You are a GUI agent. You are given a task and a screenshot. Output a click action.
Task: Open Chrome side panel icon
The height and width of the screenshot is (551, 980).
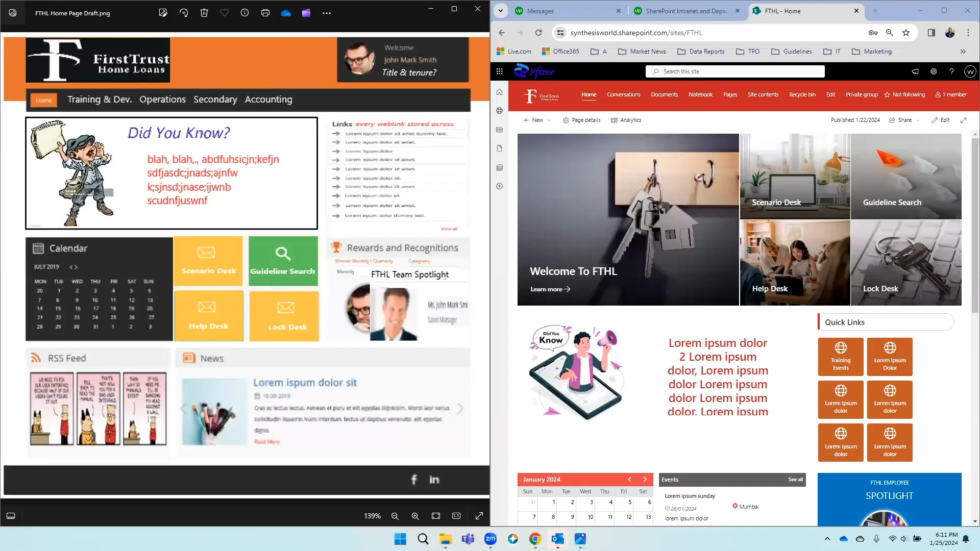click(x=932, y=33)
